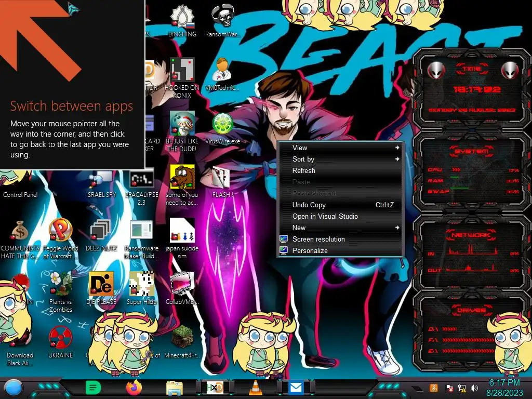This screenshot has height=399, width=532.
Task: Select the Control Panel desktop label
Action: click(x=20, y=195)
